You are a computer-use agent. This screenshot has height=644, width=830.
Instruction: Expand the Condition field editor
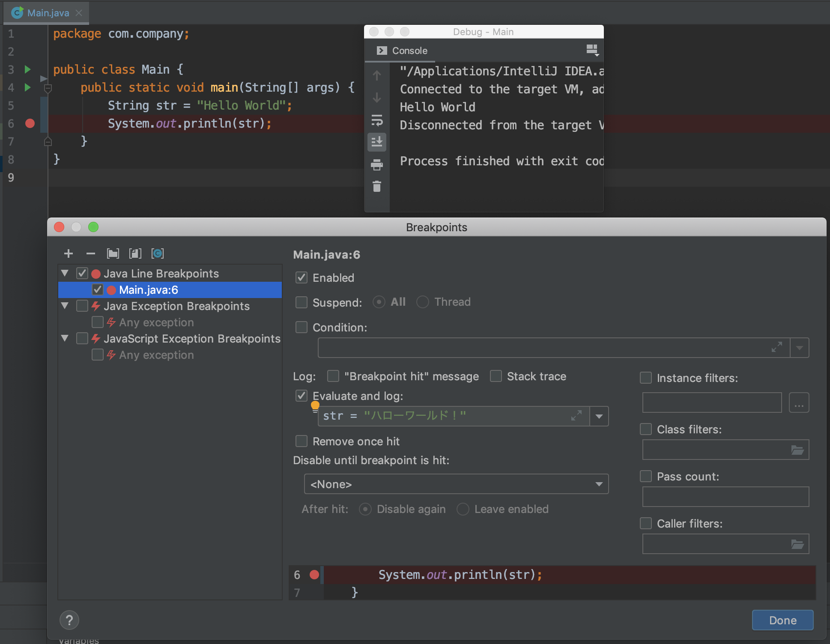pos(777,347)
